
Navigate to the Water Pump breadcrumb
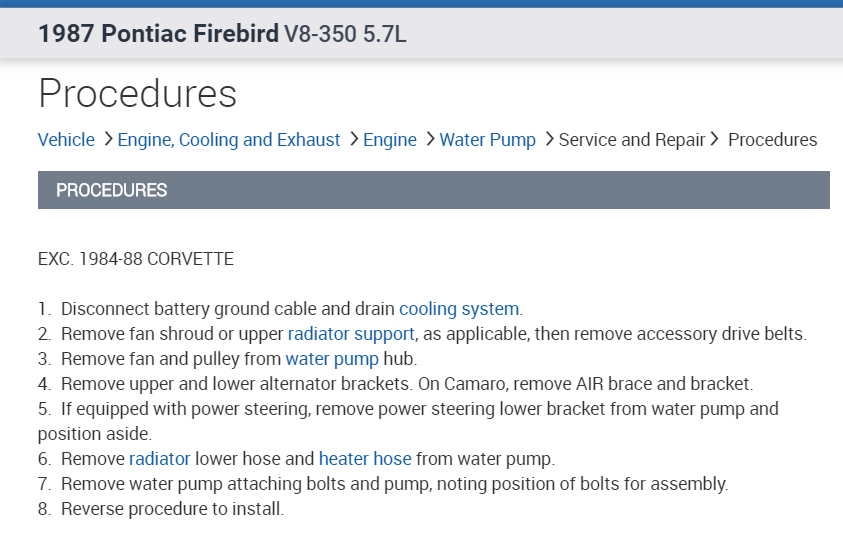[x=488, y=140]
